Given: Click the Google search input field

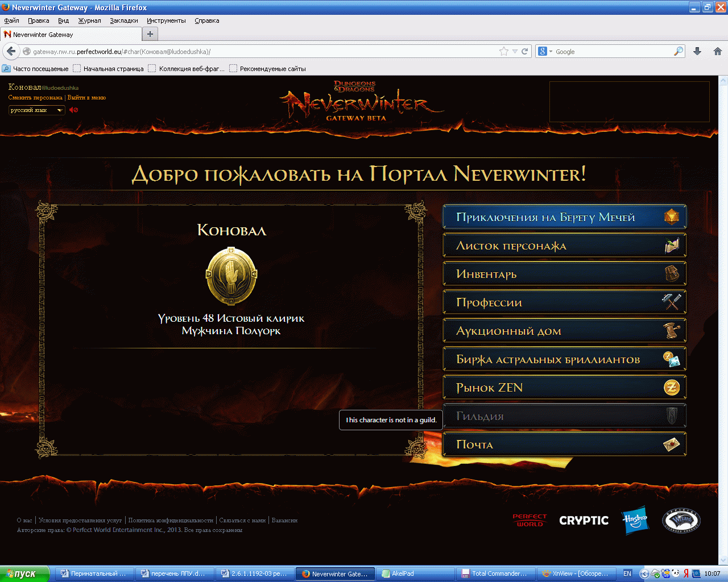Looking at the screenshot, I should coord(613,51).
